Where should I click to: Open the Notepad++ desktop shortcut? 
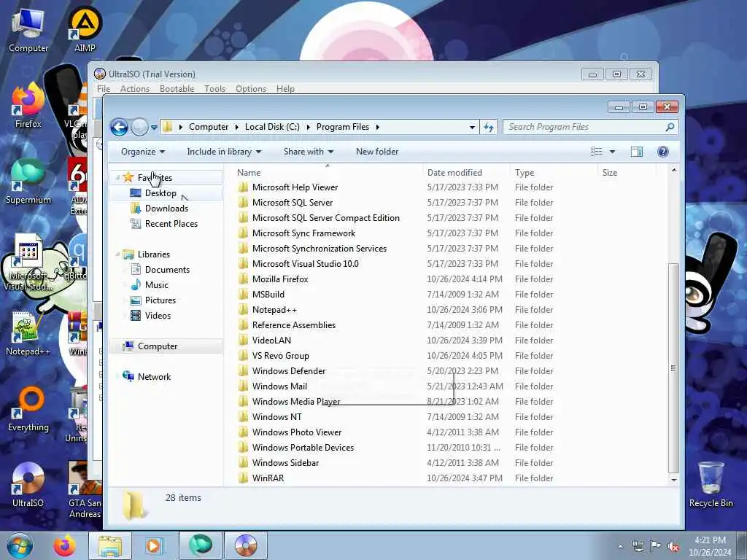28,333
